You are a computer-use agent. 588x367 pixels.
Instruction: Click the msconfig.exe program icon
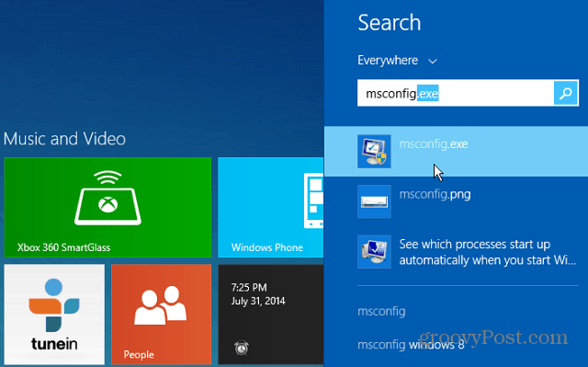point(374,151)
